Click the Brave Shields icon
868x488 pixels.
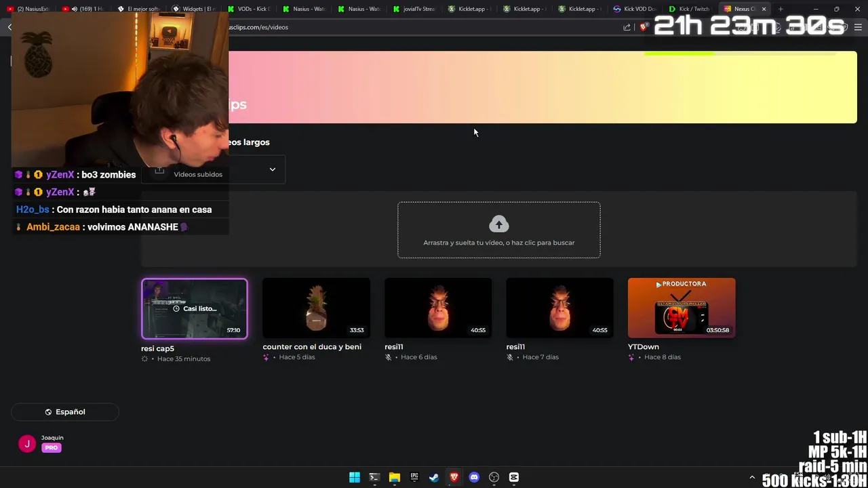pyautogui.click(x=644, y=27)
